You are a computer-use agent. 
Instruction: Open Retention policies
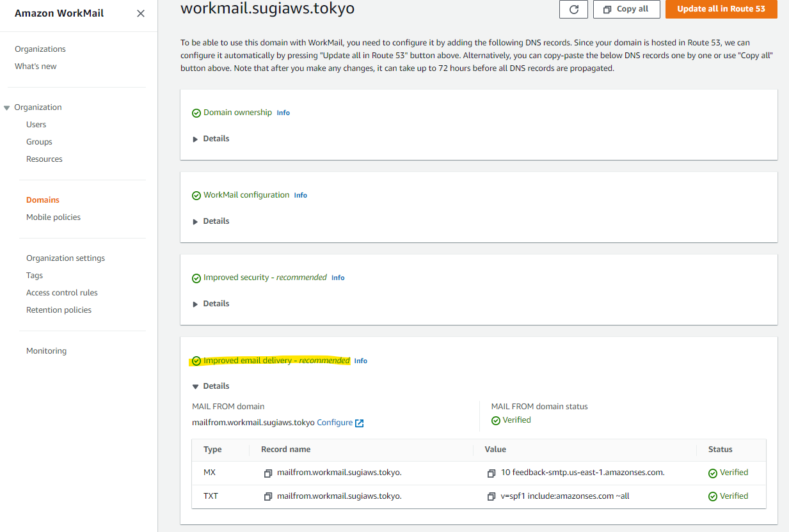click(x=59, y=310)
